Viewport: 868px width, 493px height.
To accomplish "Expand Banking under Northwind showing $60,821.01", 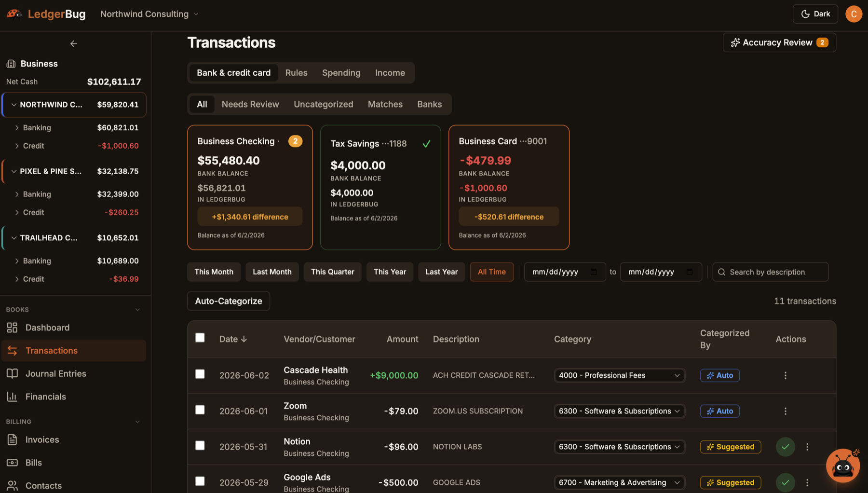I will coord(17,128).
